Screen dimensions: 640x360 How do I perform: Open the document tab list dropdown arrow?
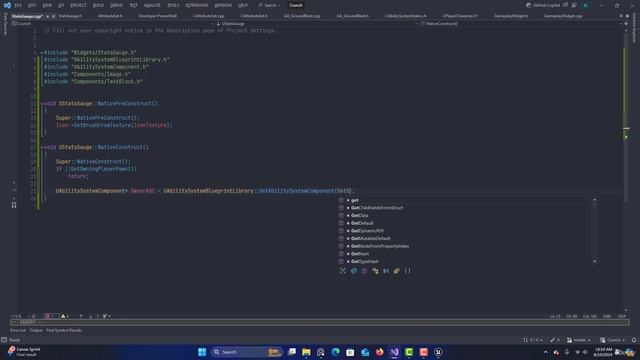click(621, 16)
